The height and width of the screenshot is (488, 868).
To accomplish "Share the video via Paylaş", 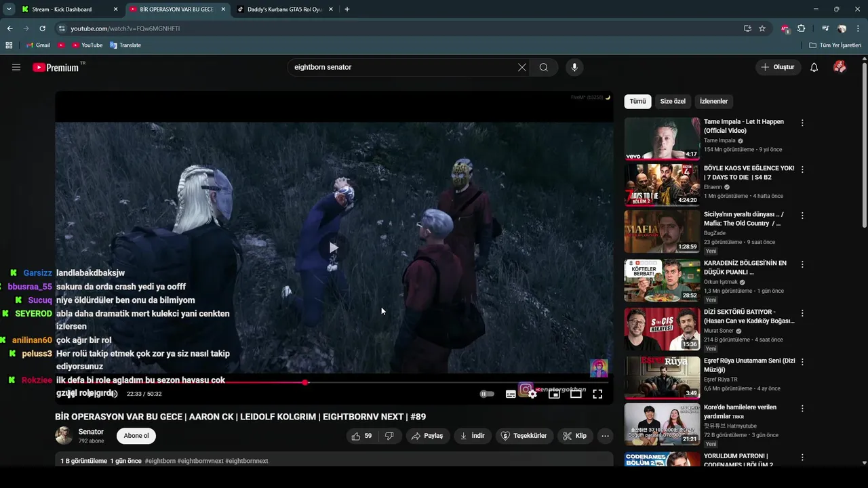I will pos(427,436).
